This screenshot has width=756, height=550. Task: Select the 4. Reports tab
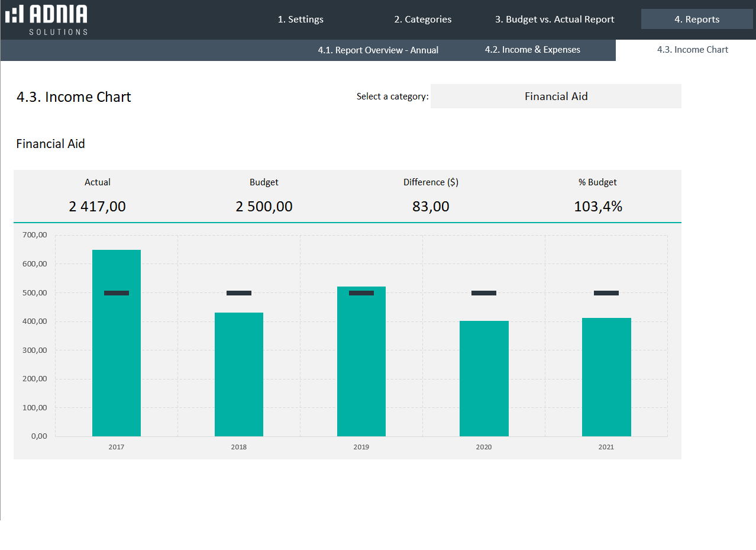(696, 20)
